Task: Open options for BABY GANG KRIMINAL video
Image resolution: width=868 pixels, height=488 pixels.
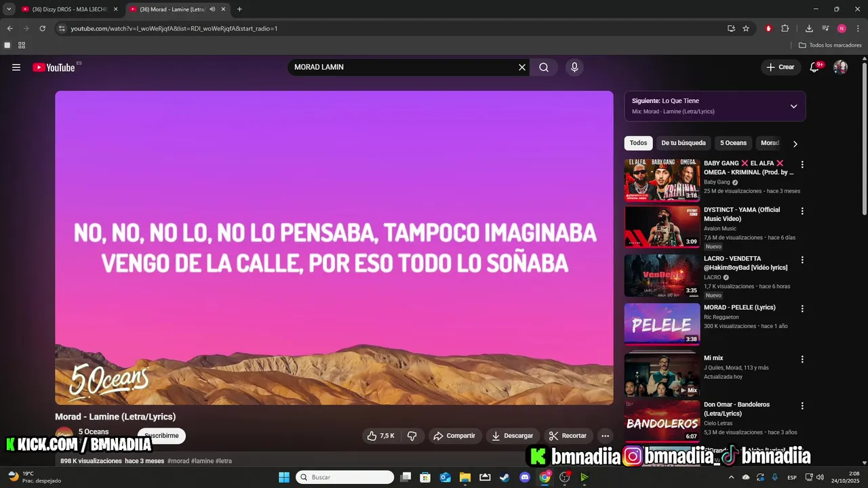Action: click(x=802, y=165)
